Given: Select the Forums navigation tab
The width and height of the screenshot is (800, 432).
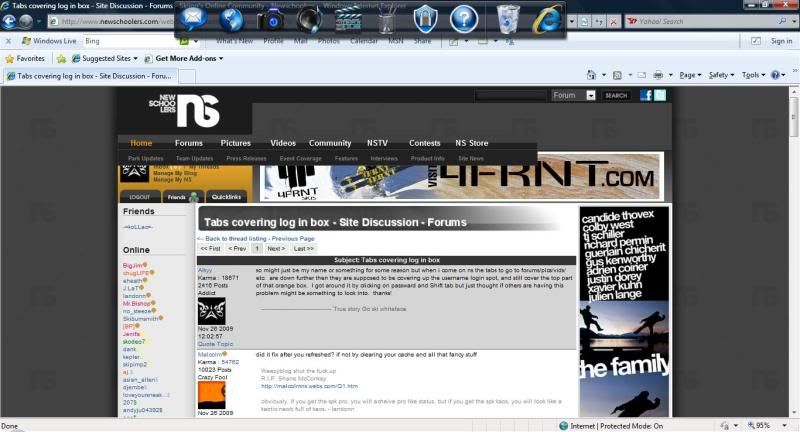Looking at the screenshot, I should click(188, 143).
